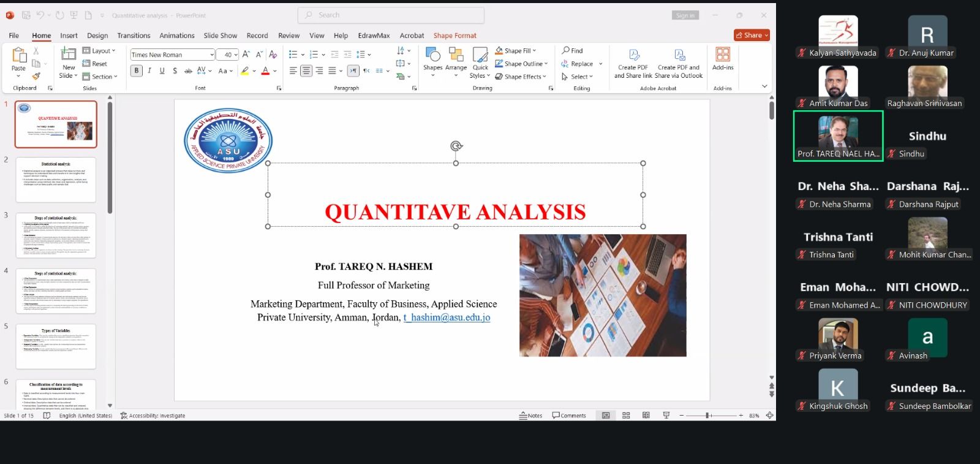Select slide 3 thumbnail
The width and height of the screenshot is (980, 464).
56,235
